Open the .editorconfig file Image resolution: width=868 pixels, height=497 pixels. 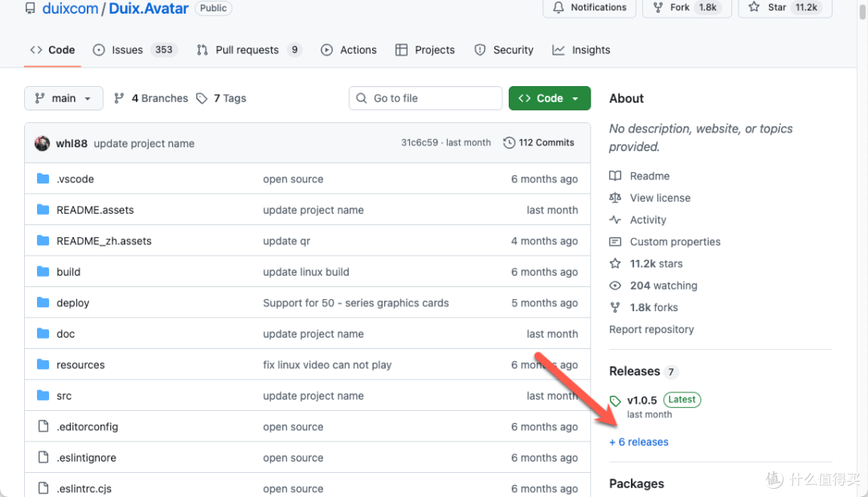coord(87,427)
